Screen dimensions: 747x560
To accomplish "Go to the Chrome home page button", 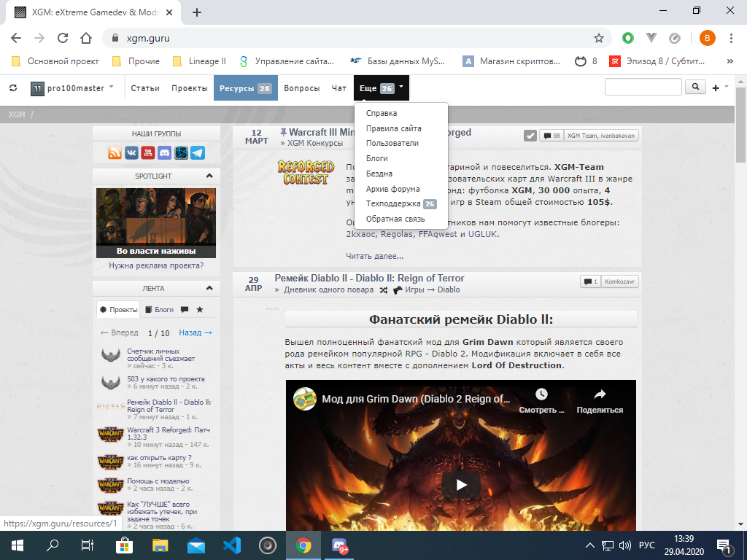I will [86, 38].
